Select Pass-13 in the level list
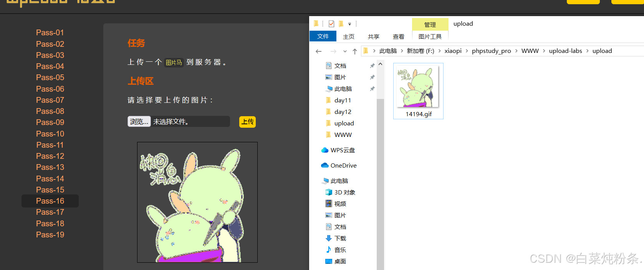Screen dimensions: 644x270 tap(50, 167)
